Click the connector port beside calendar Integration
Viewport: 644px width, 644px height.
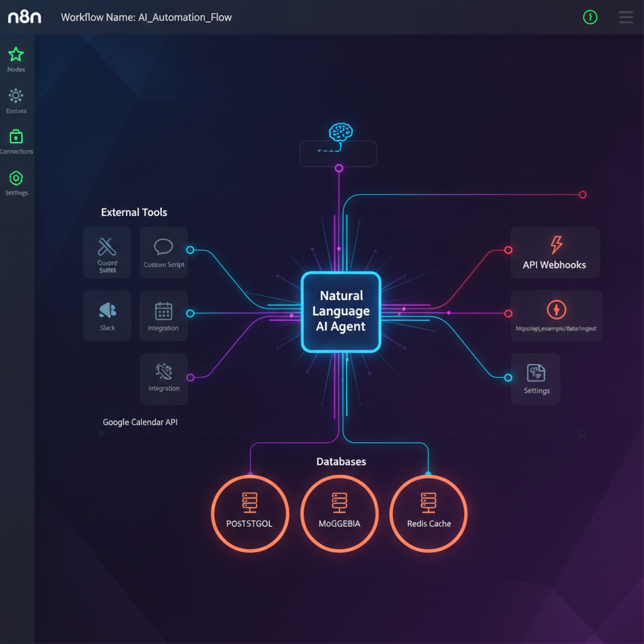pyautogui.click(x=190, y=313)
